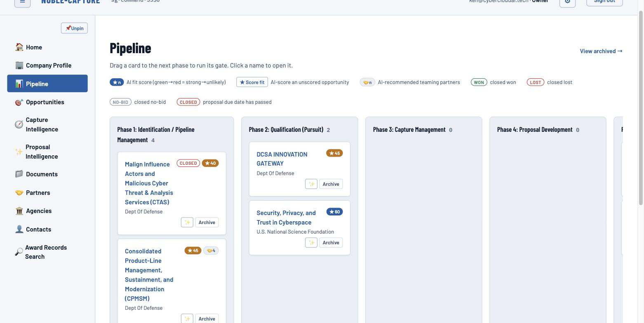Click the AI fit score legend star badge
This screenshot has height=323, width=644.
[117, 82]
